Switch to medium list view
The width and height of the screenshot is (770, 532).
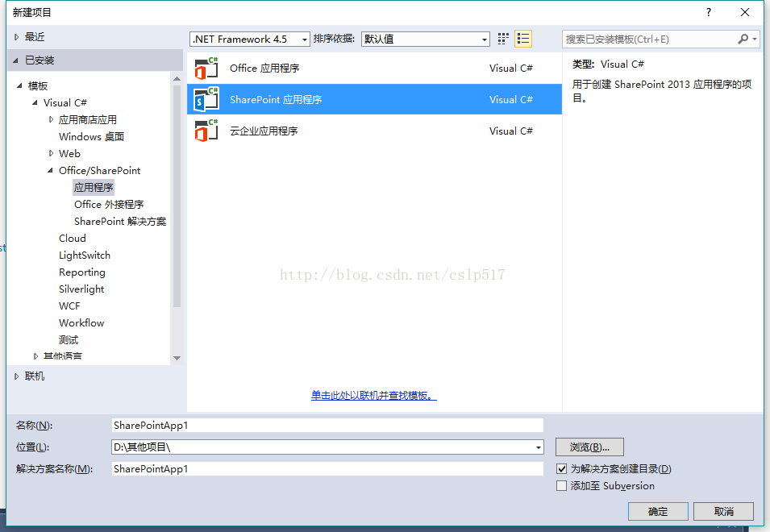[523, 39]
